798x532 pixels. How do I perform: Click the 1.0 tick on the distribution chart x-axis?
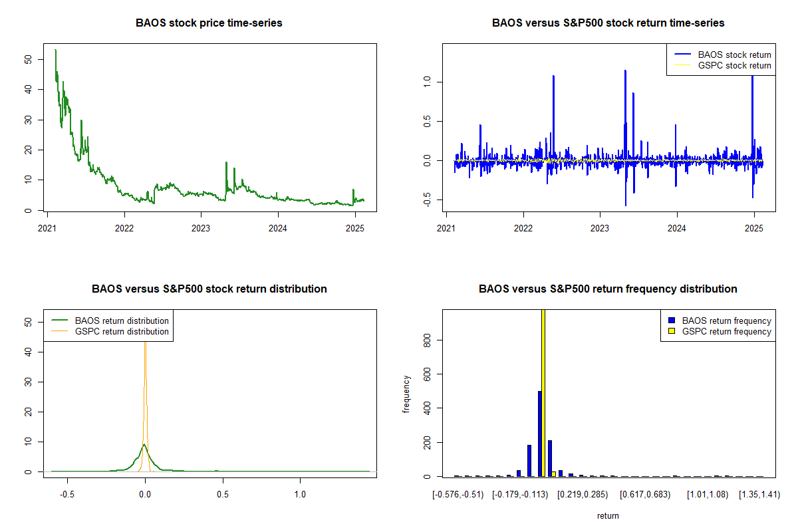(x=300, y=495)
